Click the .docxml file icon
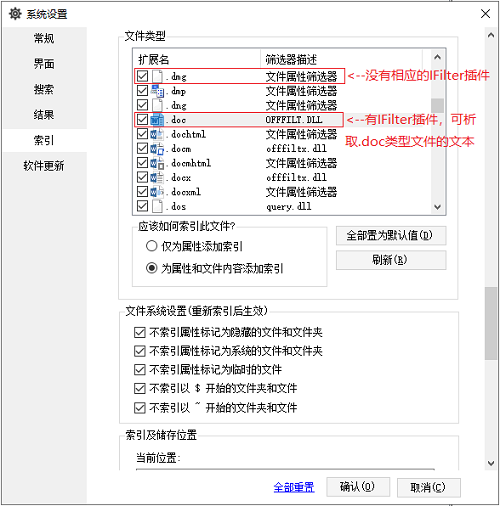The width and height of the screenshot is (500, 506). 157,192
